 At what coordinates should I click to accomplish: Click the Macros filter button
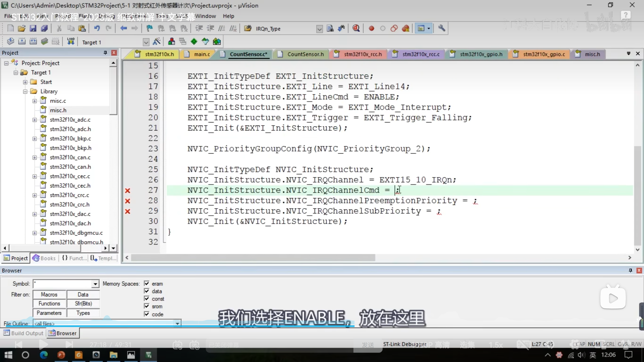tap(49, 294)
